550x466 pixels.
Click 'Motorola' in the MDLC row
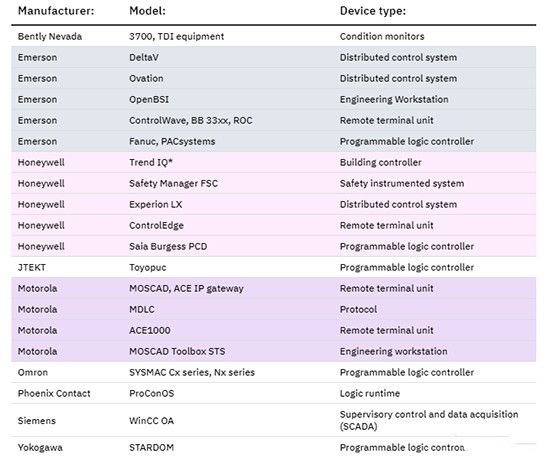click(38, 310)
